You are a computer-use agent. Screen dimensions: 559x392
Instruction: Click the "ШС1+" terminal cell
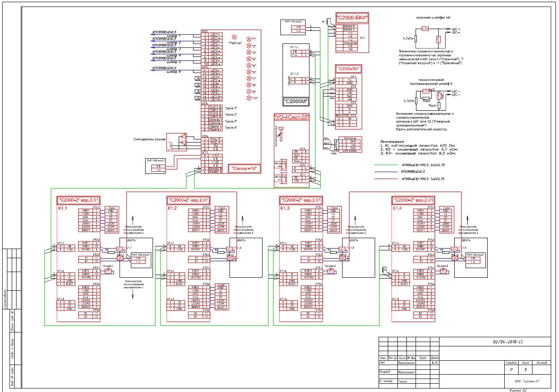click(x=216, y=34)
